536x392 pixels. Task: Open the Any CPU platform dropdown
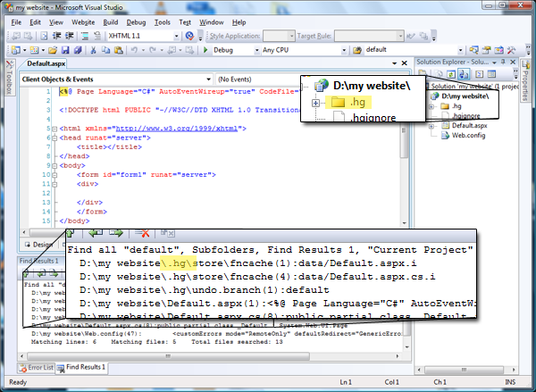click(x=344, y=51)
